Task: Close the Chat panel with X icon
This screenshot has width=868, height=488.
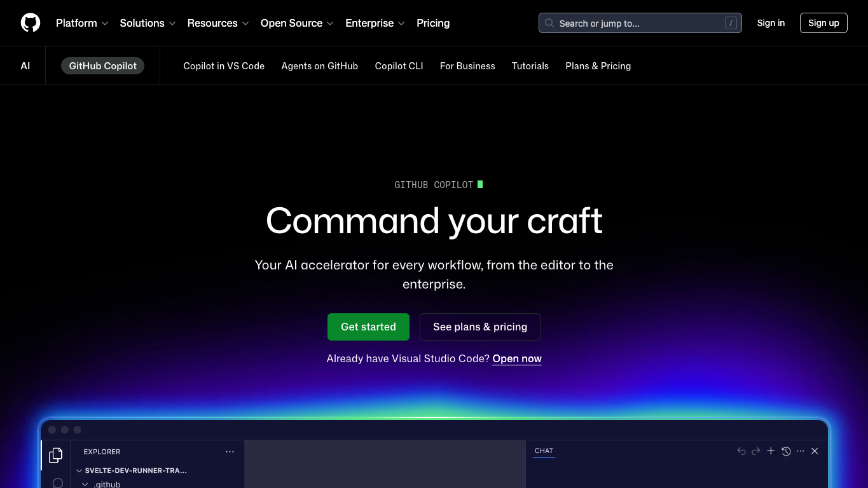Action: 815,451
